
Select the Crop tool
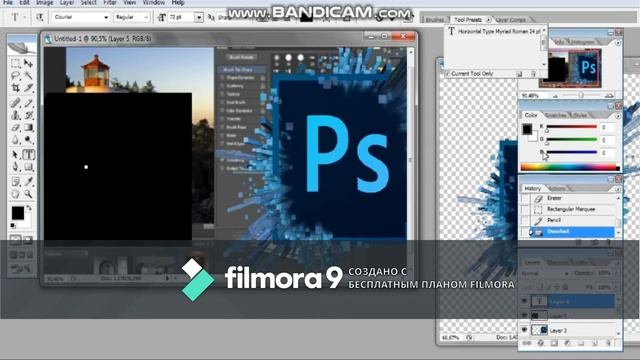point(16,88)
